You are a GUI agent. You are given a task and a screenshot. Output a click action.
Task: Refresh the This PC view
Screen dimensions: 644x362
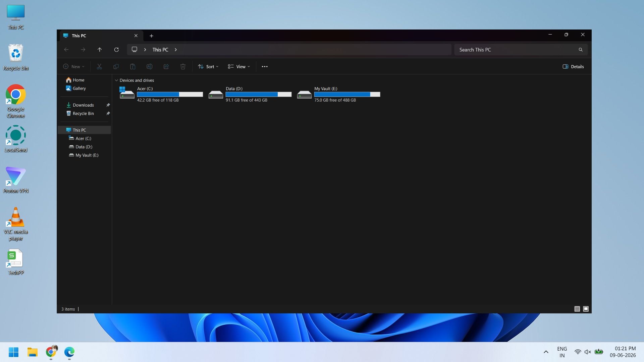coord(116,50)
